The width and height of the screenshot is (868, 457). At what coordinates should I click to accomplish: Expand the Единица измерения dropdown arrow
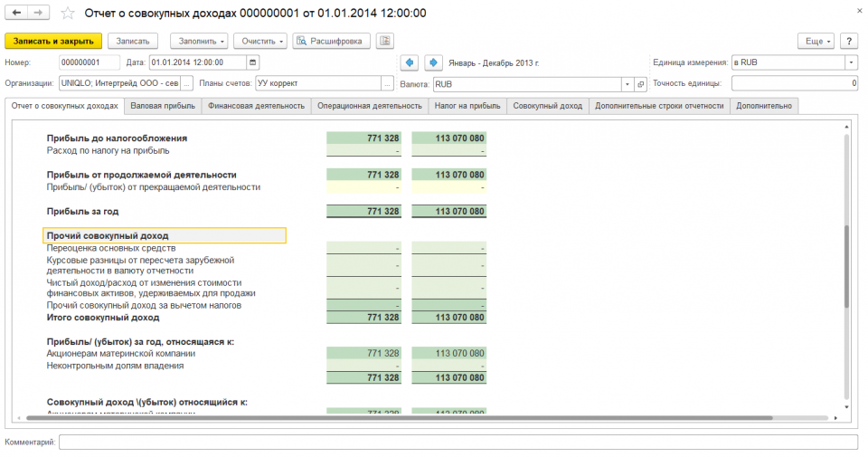click(x=852, y=62)
